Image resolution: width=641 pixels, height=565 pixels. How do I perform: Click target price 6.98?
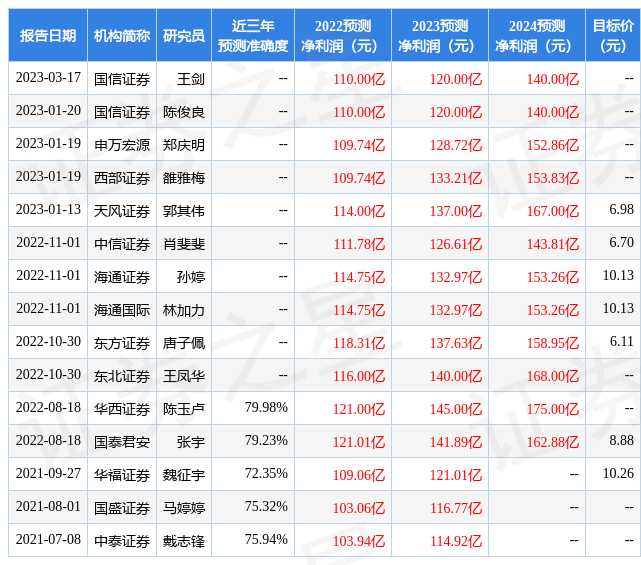pyautogui.click(x=621, y=210)
